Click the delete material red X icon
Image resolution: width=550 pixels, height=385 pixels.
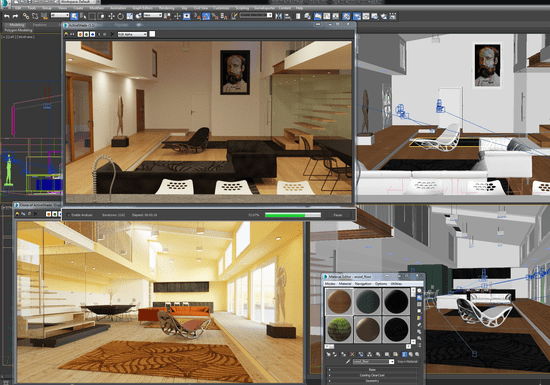(x=352, y=354)
